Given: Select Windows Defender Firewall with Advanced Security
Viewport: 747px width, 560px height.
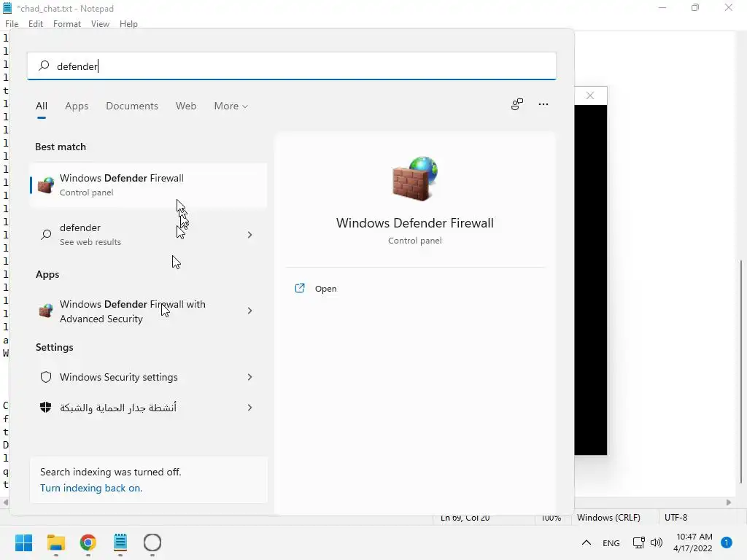Looking at the screenshot, I should tap(148, 311).
